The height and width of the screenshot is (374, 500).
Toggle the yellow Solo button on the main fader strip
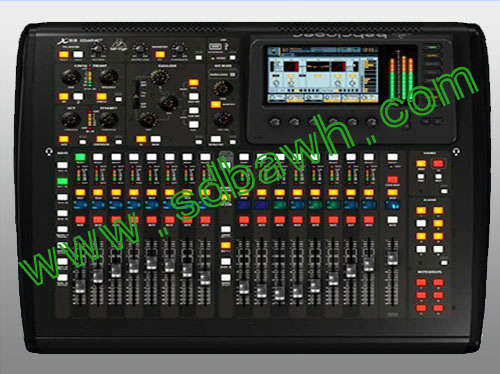pos(392,192)
